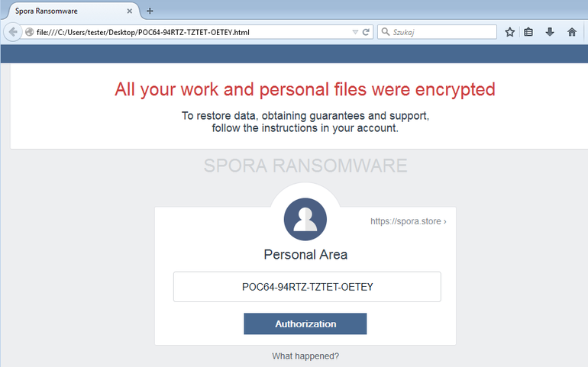Bookmark this page with the star icon
The height and width of the screenshot is (367, 588).
point(509,32)
